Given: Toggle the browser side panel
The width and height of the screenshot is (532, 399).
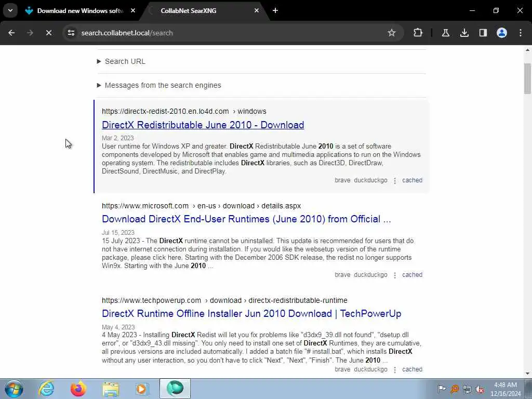Looking at the screenshot, I should (x=483, y=33).
